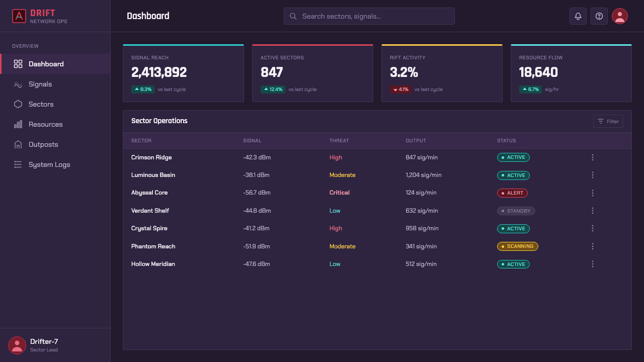Go to Dashboard in sidebar
Viewport: 644px width, 362px height.
coord(55,64)
